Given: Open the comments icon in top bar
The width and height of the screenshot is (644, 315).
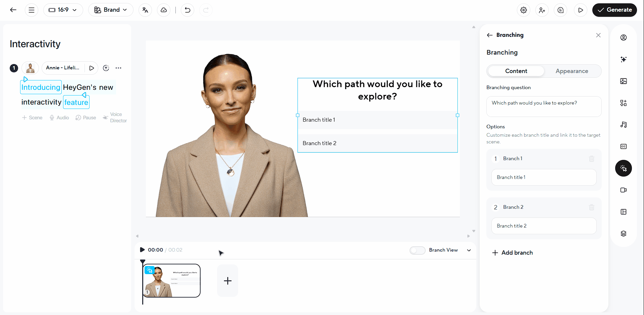Looking at the screenshot, I should click(560, 10).
